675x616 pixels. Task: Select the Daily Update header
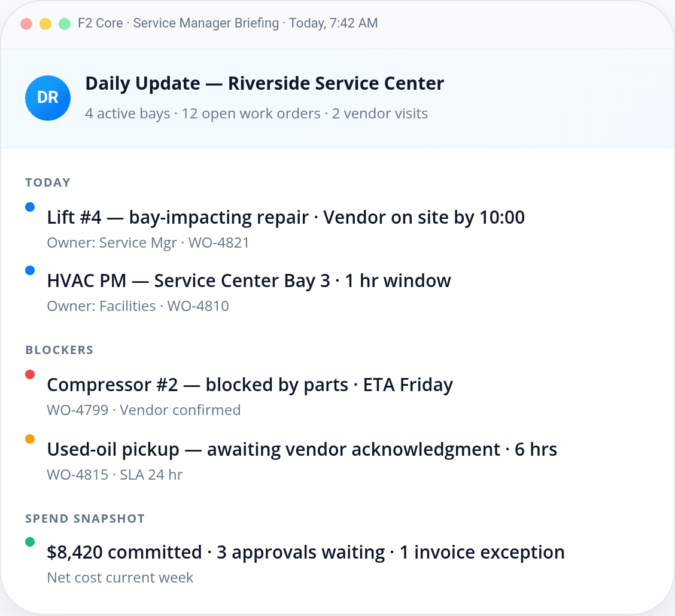265,83
